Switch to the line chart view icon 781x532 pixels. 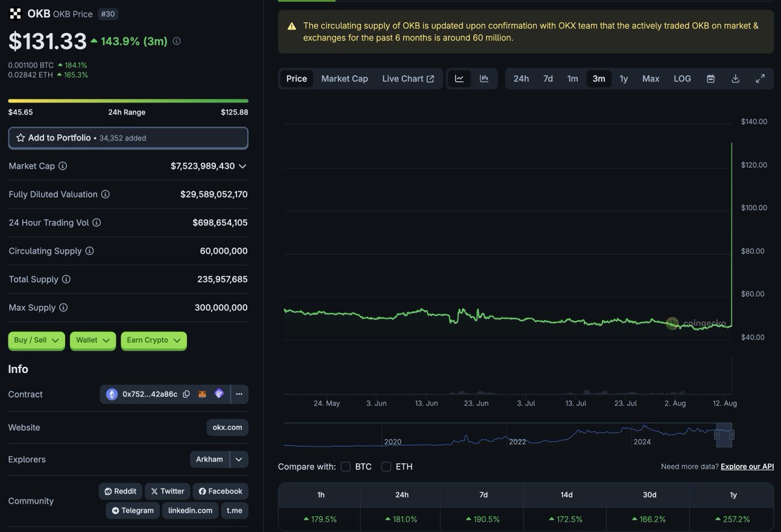[459, 79]
